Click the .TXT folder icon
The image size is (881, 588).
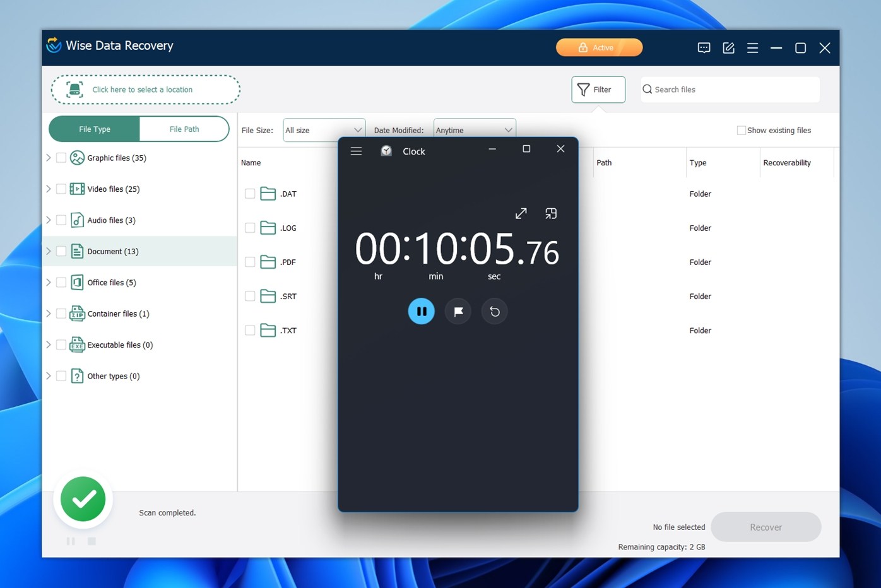268,330
